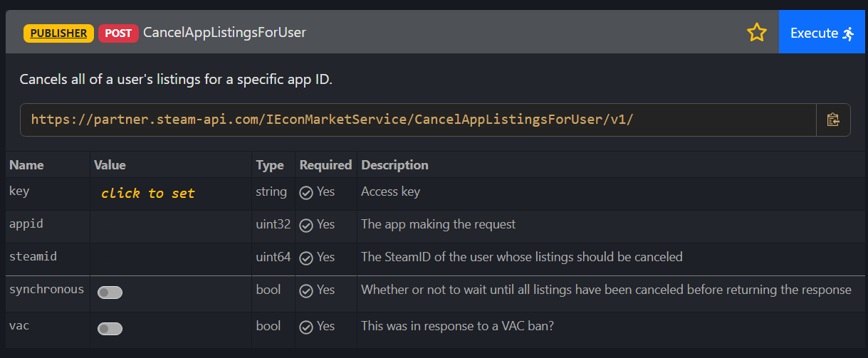Click the 'key' parameter name
This screenshot has height=358, width=868.
pos(19,191)
